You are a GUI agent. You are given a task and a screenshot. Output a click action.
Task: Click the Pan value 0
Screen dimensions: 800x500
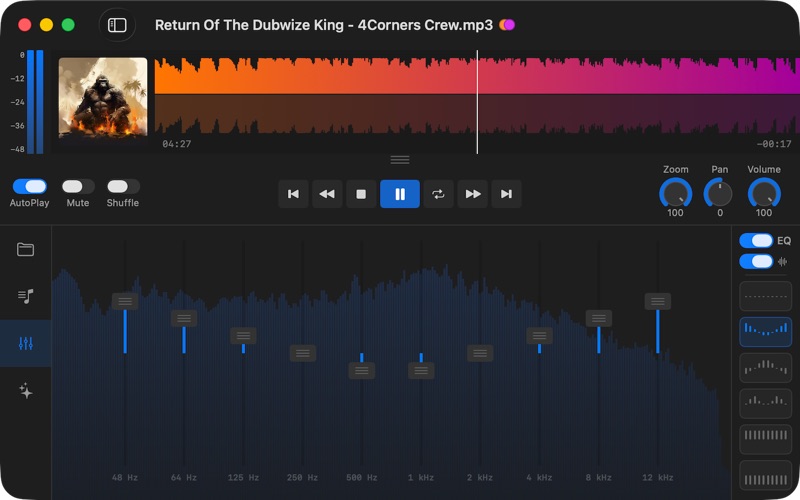[x=720, y=213]
